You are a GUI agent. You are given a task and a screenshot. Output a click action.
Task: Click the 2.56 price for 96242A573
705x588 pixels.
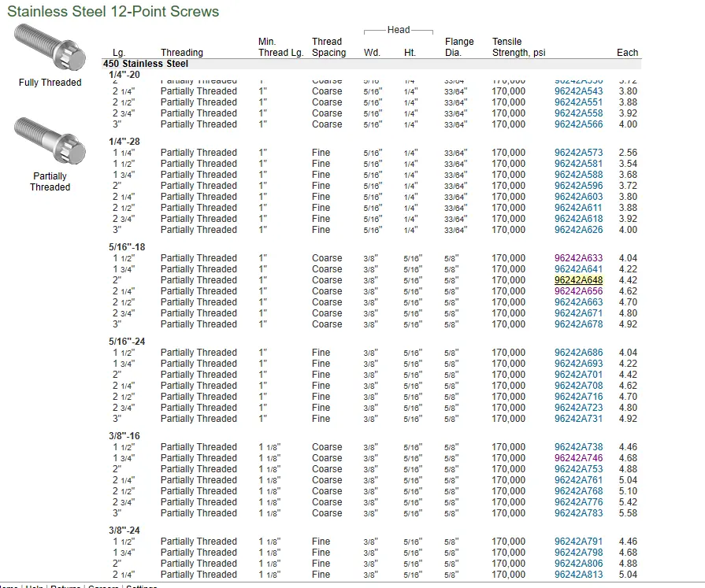[x=628, y=153]
